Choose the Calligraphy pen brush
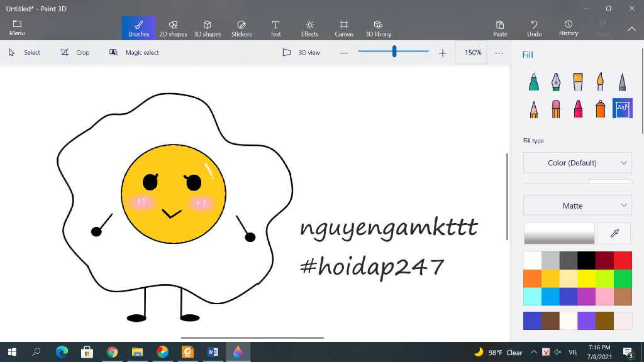The height and width of the screenshot is (362, 644). pyautogui.click(x=556, y=82)
